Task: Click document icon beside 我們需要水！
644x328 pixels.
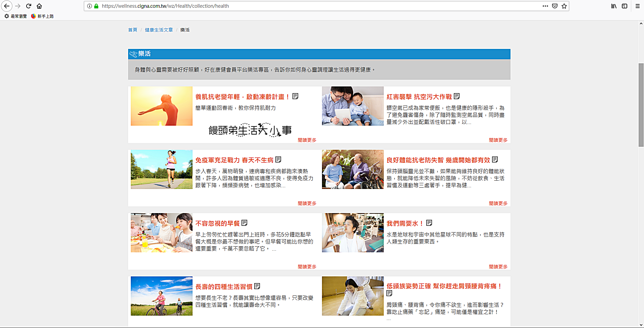Action: (x=429, y=223)
